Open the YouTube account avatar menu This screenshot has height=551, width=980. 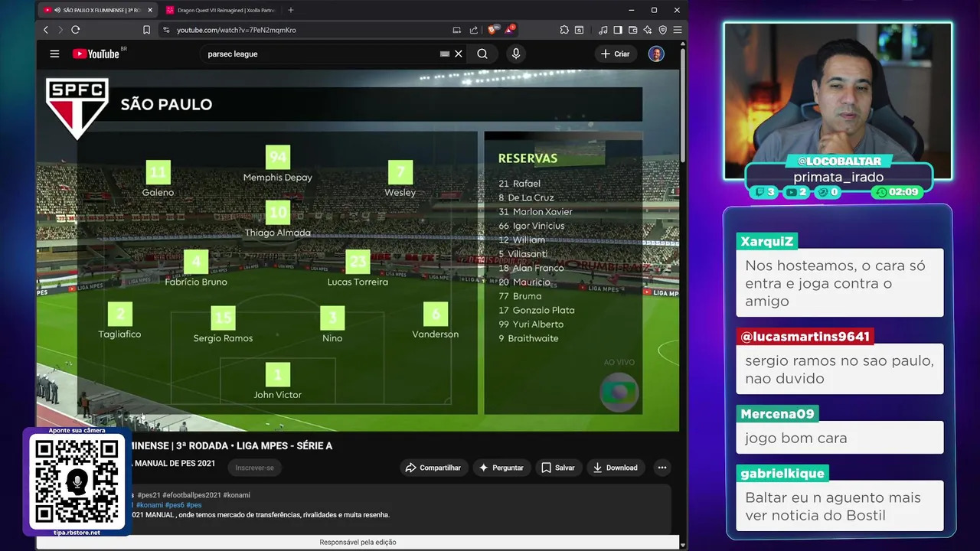(x=656, y=54)
